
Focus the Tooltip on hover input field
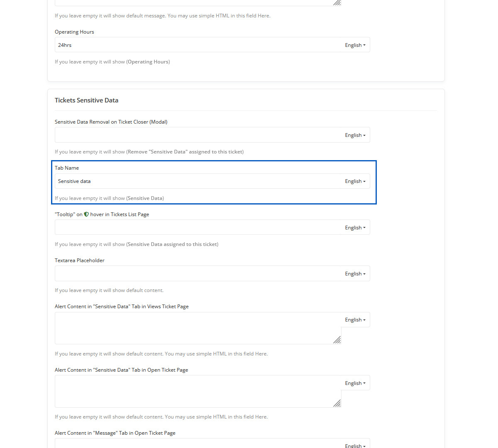click(197, 228)
